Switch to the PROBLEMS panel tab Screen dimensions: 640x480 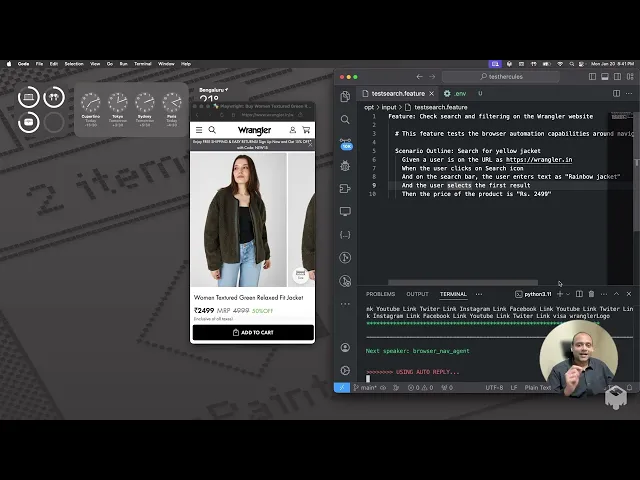pyautogui.click(x=380, y=294)
